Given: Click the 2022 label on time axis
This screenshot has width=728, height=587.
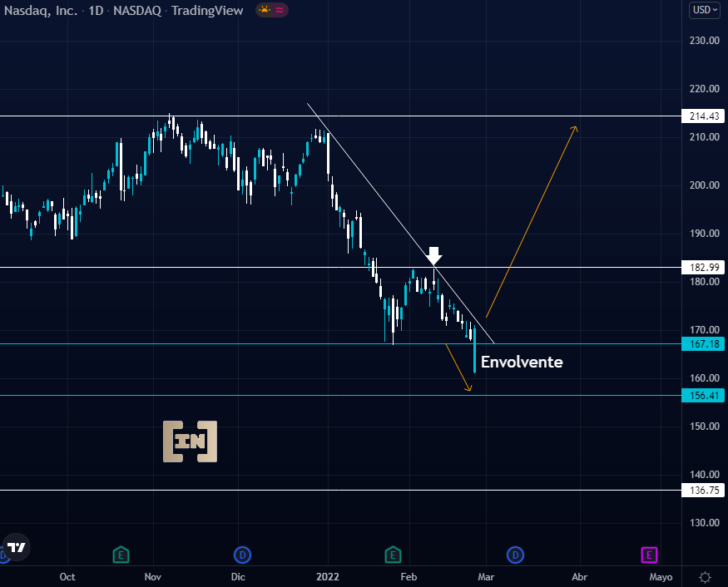Looking at the screenshot, I should click(x=327, y=577).
